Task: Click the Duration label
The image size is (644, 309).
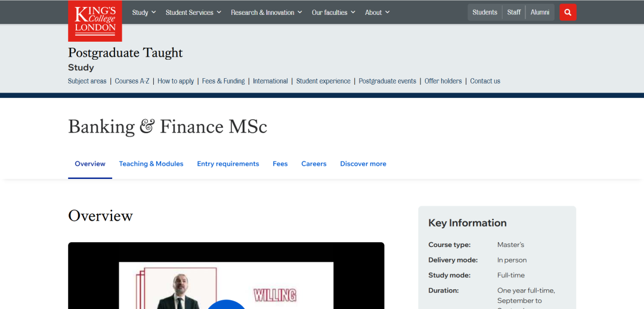Action: tap(443, 291)
